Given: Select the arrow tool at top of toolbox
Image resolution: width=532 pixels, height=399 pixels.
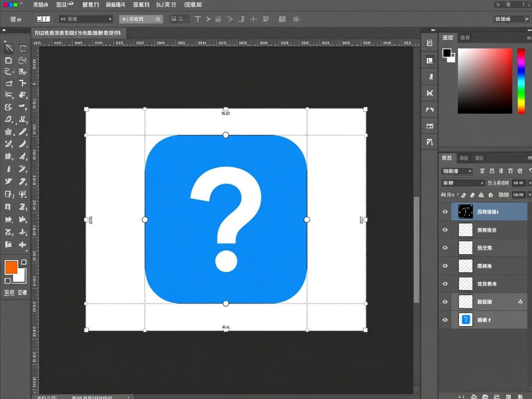Looking at the screenshot, I should [x=9, y=48].
